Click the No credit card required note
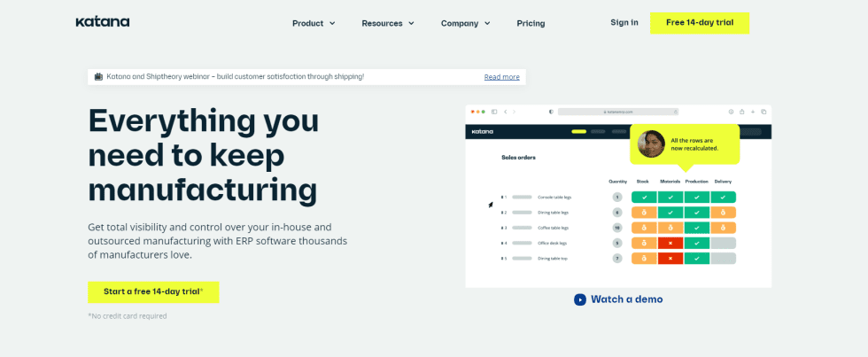 click(x=128, y=316)
